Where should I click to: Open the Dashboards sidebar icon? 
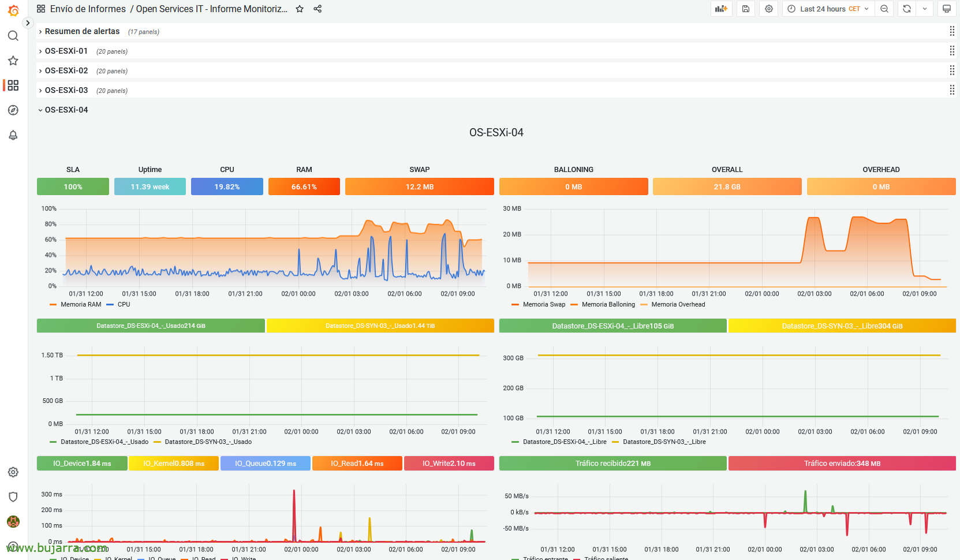tap(13, 85)
